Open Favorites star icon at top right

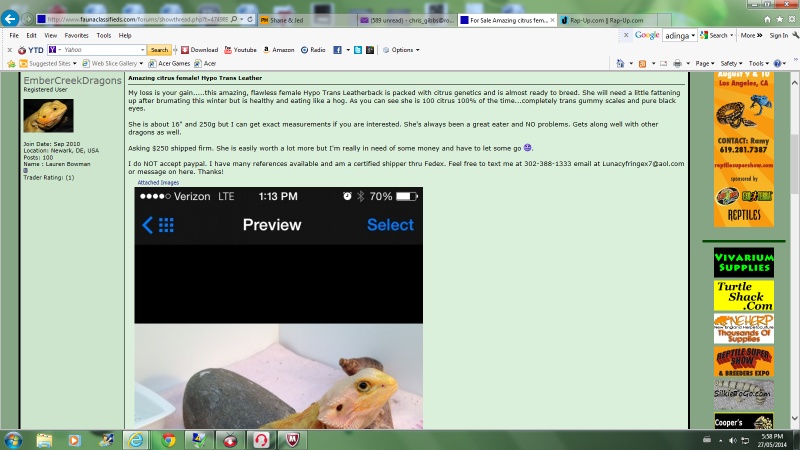coord(780,19)
